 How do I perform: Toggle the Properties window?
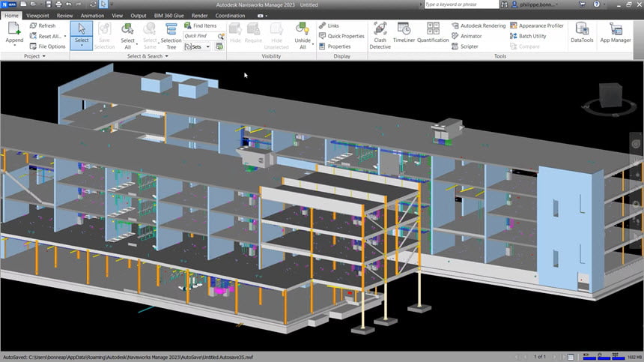coord(335,46)
